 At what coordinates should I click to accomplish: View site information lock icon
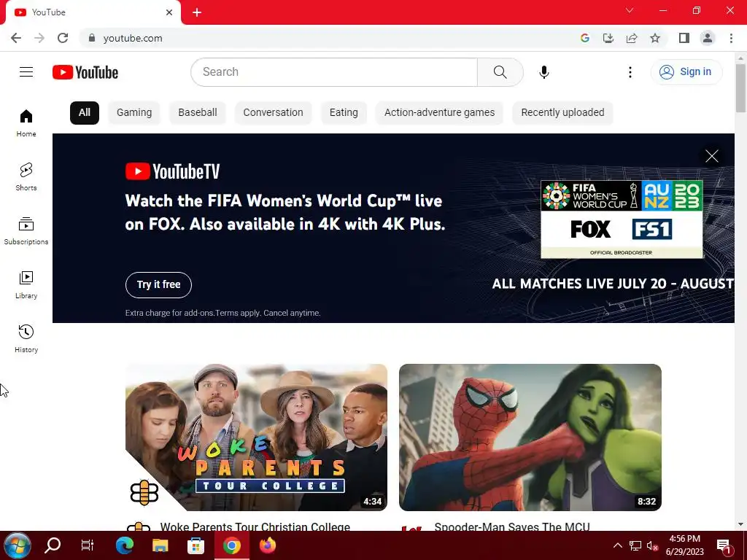pos(92,38)
